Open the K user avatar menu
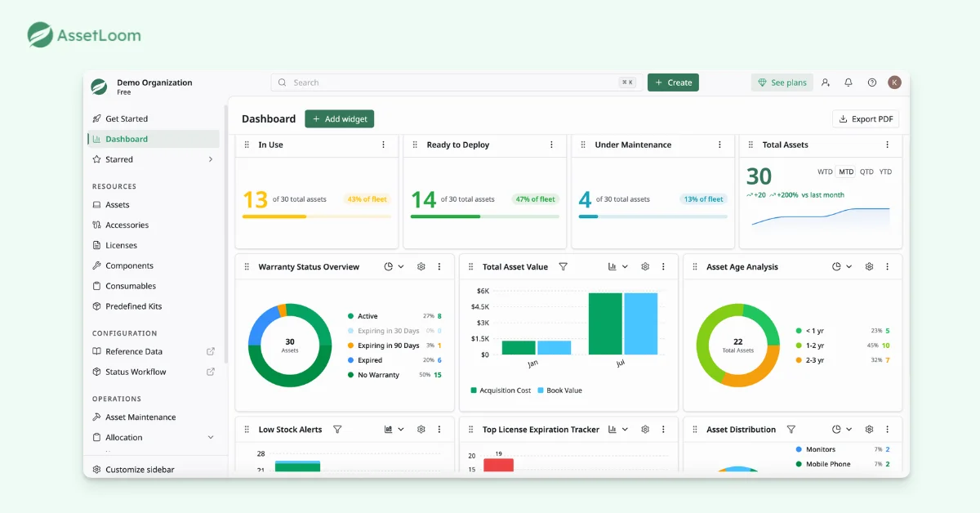Screen dimensions: 980x513 [x=895, y=83]
